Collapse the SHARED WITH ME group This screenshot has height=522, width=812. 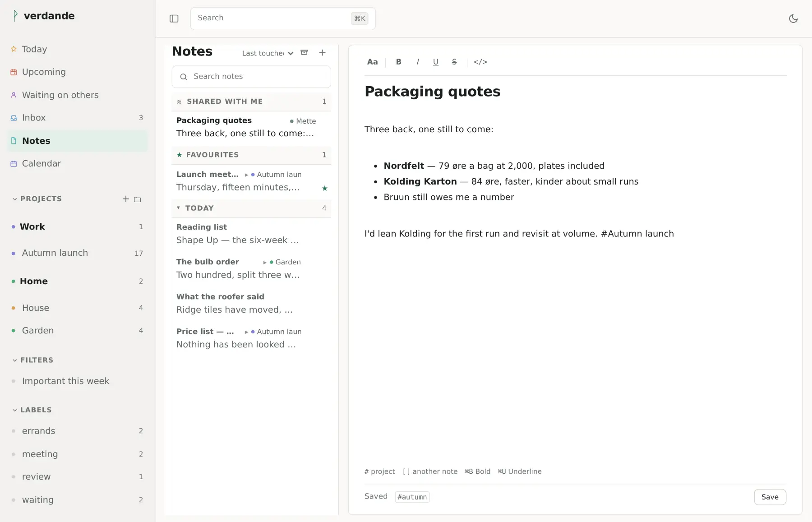(x=251, y=102)
